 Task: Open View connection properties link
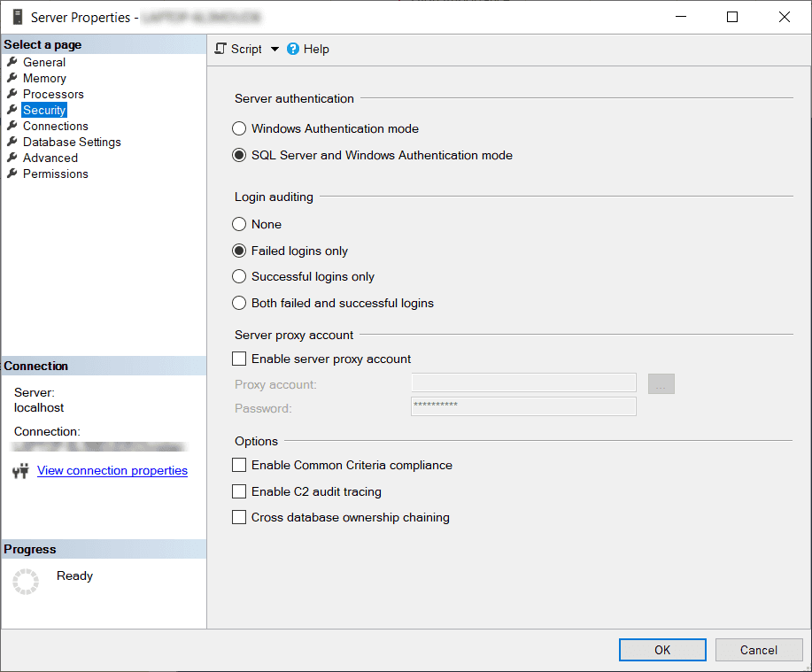[112, 471]
